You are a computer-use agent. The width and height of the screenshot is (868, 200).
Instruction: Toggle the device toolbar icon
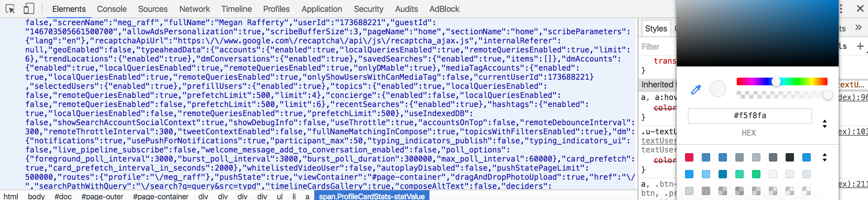(x=29, y=9)
